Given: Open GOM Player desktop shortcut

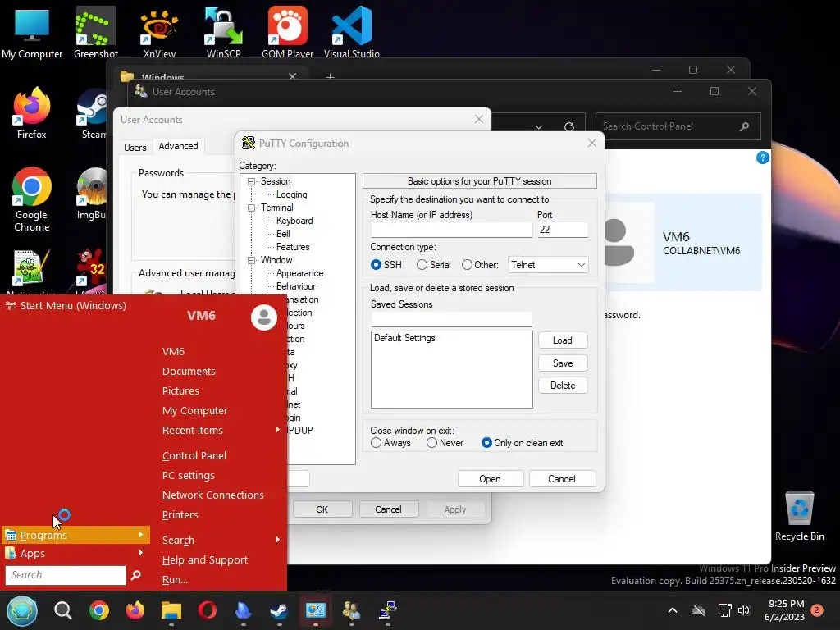Looking at the screenshot, I should [288, 32].
